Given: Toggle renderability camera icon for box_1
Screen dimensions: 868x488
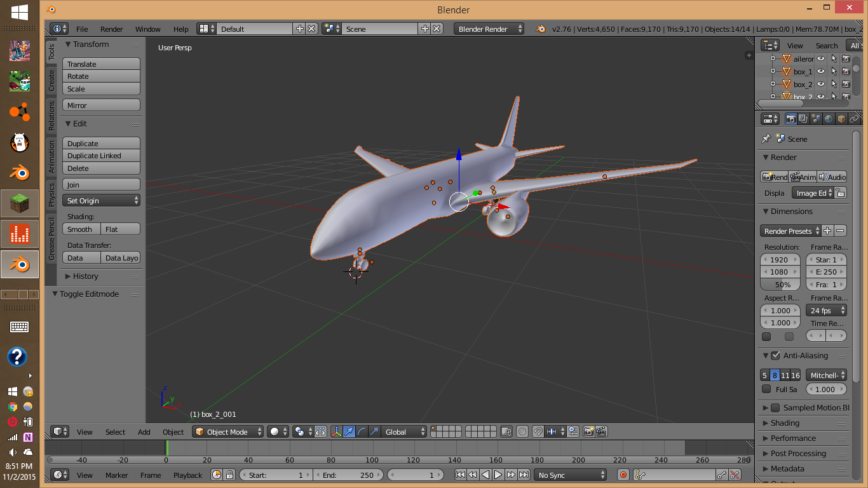Looking at the screenshot, I should pyautogui.click(x=846, y=71).
